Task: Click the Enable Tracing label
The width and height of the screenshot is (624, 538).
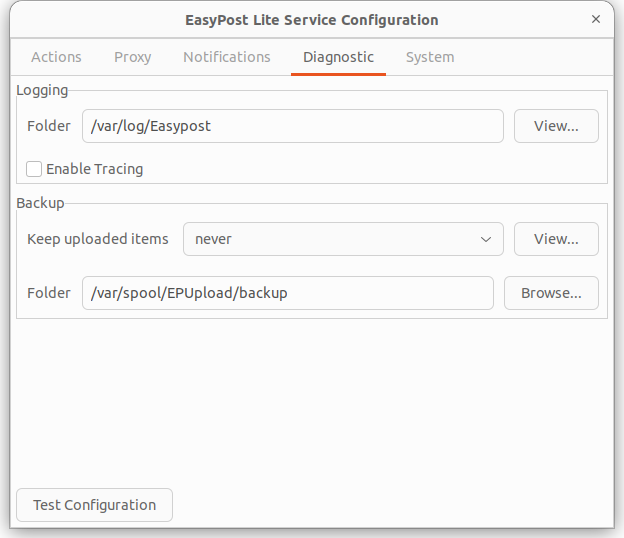Action: pos(94,169)
